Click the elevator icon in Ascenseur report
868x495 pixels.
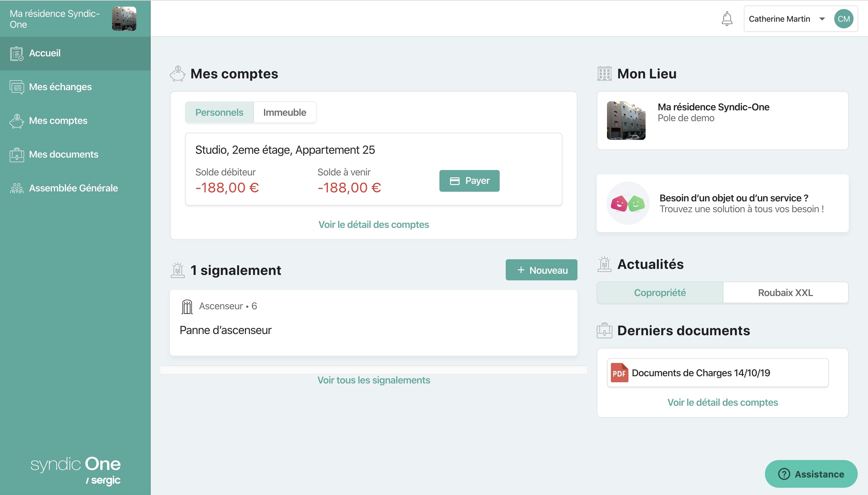click(x=187, y=307)
